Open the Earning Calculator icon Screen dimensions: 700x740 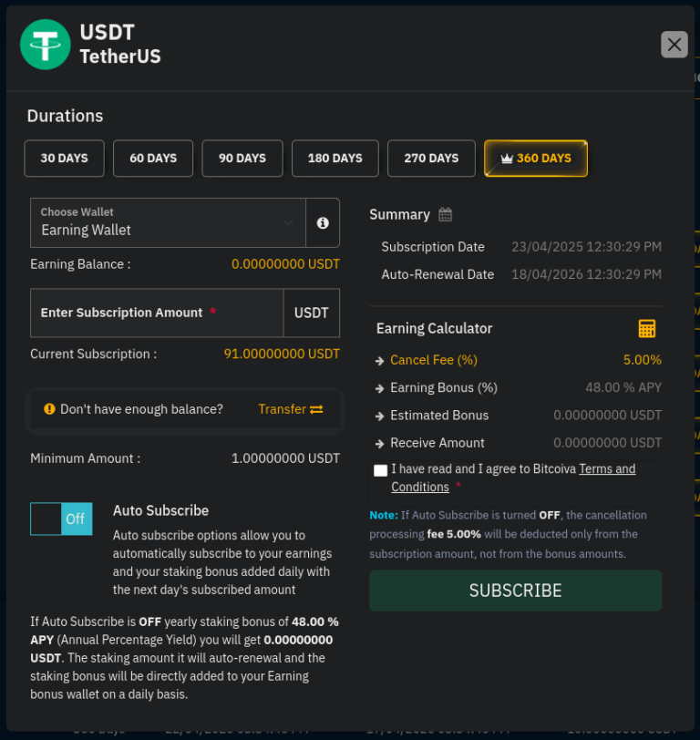(647, 329)
